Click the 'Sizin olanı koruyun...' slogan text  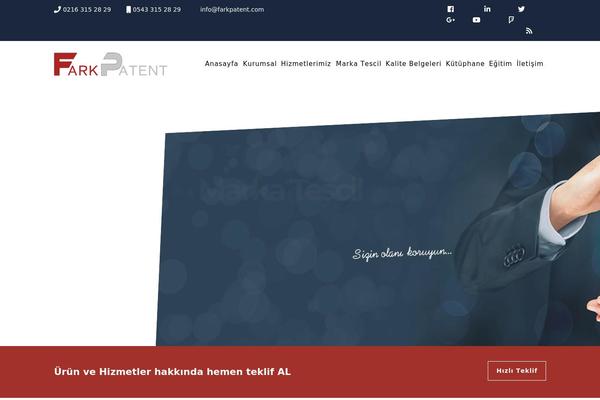[x=402, y=253]
